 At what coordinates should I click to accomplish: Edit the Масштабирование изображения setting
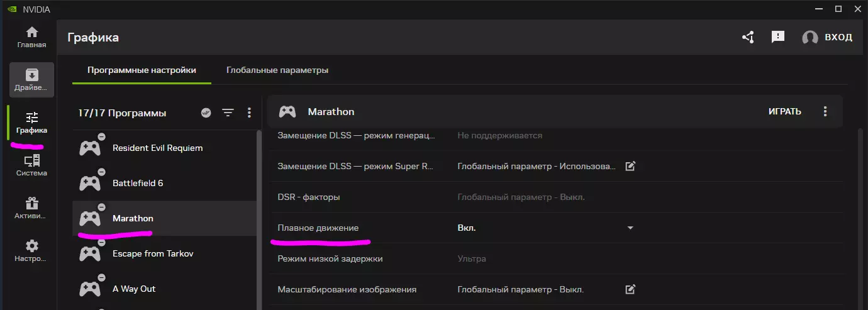[x=630, y=289]
